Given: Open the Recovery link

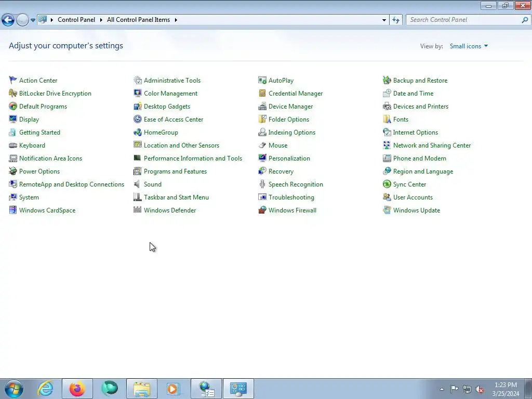Looking at the screenshot, I should 281,171.
